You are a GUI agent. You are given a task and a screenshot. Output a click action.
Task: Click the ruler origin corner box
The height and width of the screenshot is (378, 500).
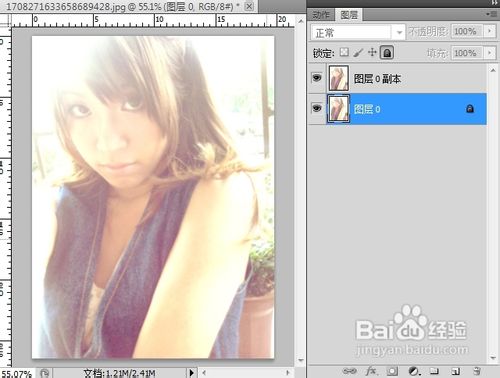click(5, 20)
